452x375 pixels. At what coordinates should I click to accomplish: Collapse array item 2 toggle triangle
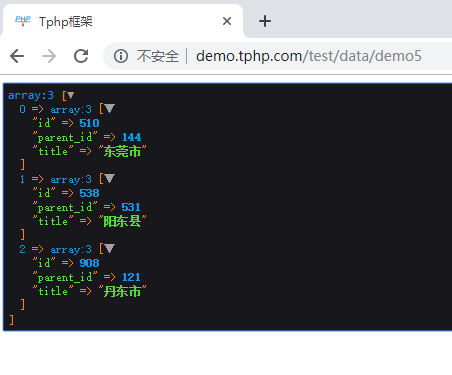(x=109, y=248)
